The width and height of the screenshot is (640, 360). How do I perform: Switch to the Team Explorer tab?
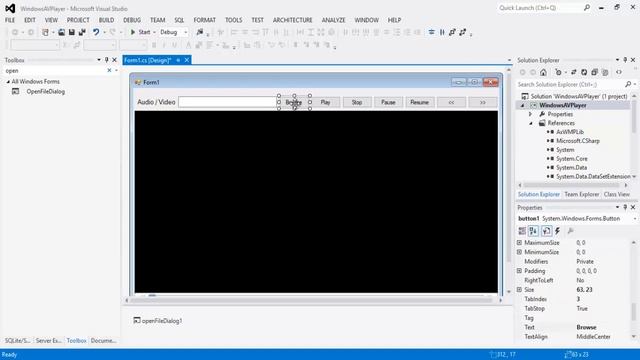coord(582,194)
